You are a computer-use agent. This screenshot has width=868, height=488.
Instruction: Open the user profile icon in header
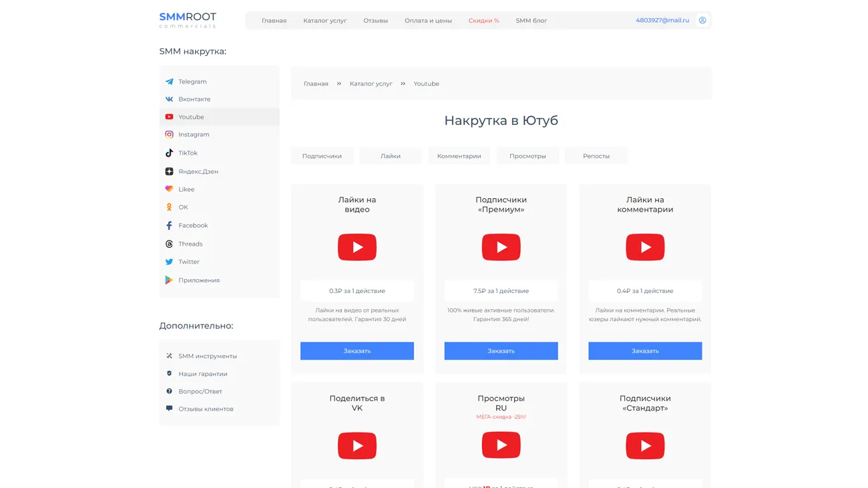(702, 21)
